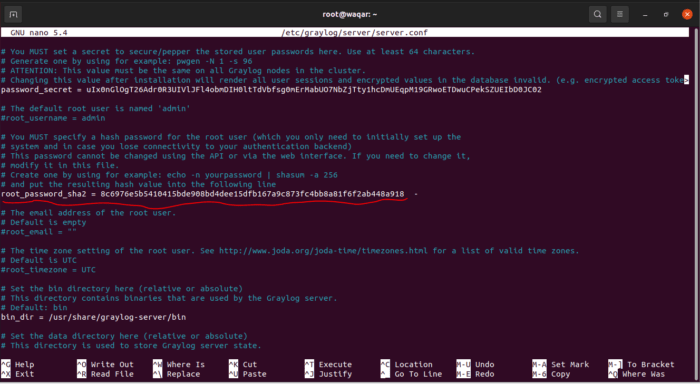Click the bin_dir path line
This screenshot has width=700, height=384.
[x=93, y=317]
